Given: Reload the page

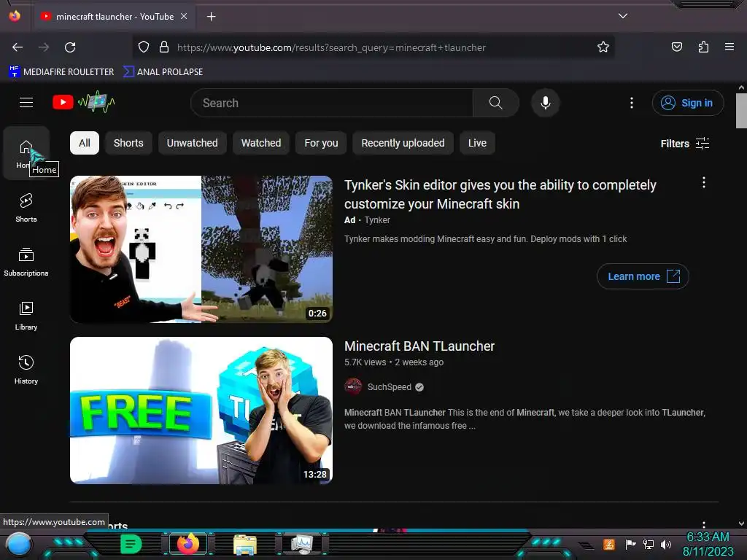Looking at the screenshot, I should pyautogui.click(x=70, y=47).
